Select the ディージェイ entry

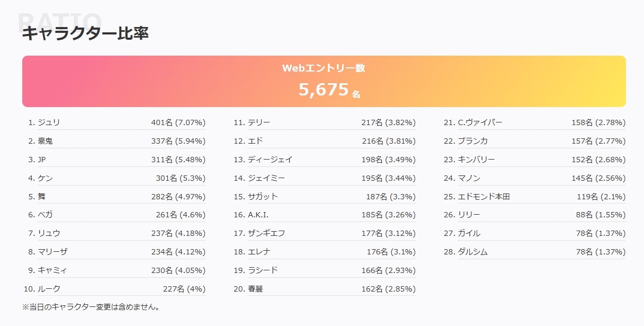click(270, 160)
